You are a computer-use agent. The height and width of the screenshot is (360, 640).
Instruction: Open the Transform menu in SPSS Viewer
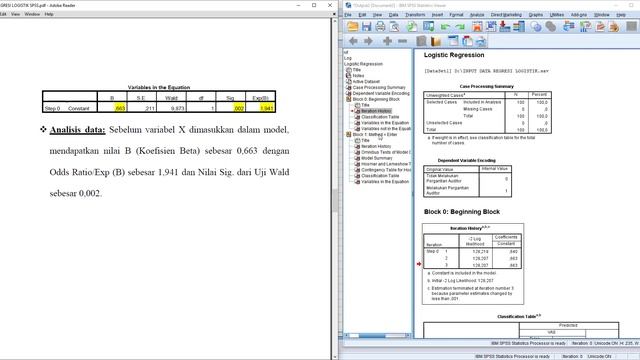pos(415,15)
